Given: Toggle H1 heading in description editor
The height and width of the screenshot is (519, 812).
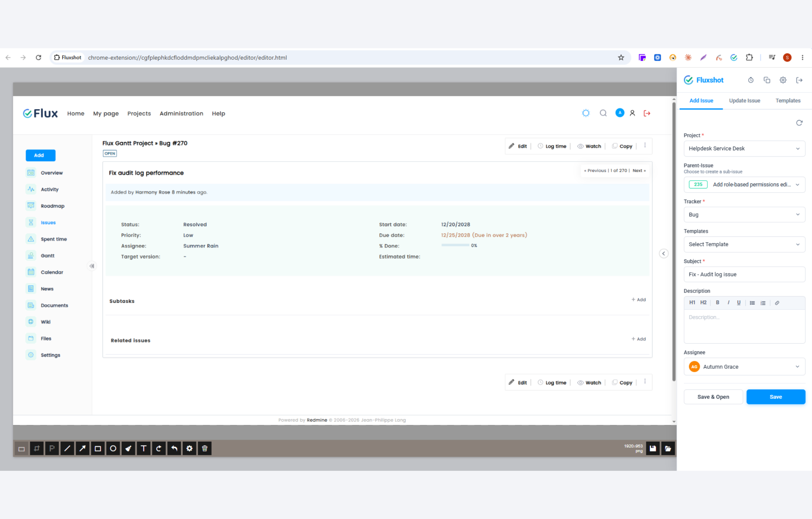Looking at the screenshot, I should click(692, 303).
